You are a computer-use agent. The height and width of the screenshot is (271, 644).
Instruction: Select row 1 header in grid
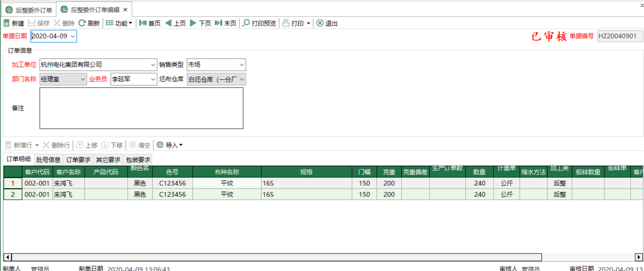(x=13, y=183)
